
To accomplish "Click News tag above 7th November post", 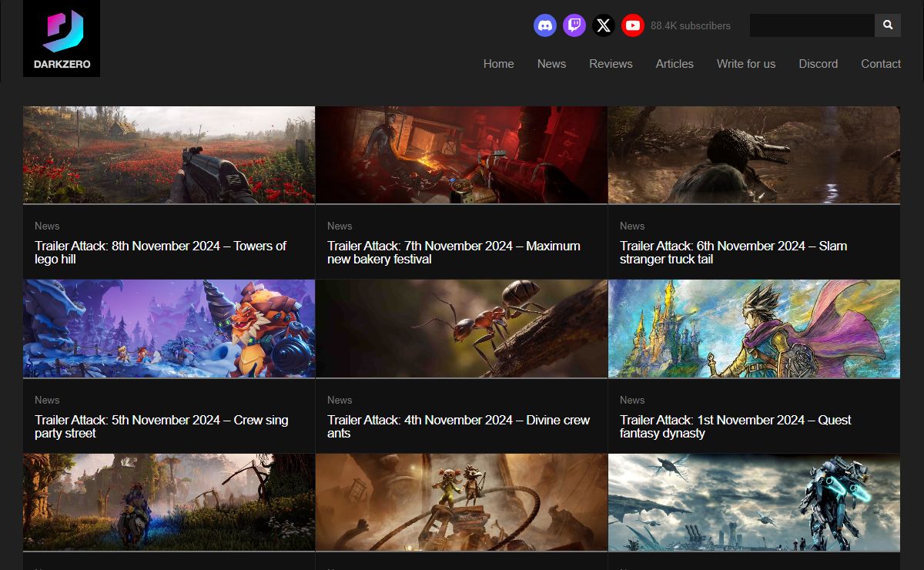I will pyautogui.click(x=340, y=226).
